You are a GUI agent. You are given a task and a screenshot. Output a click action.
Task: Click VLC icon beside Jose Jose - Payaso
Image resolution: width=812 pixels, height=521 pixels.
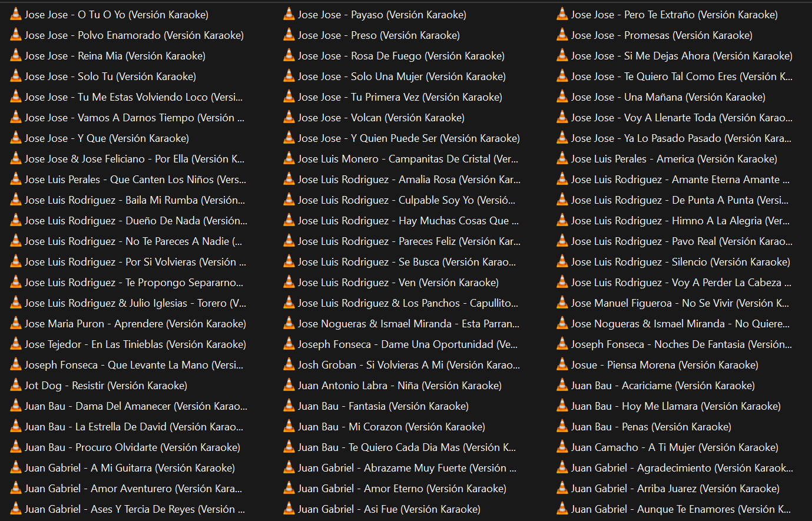coord(289,14)
